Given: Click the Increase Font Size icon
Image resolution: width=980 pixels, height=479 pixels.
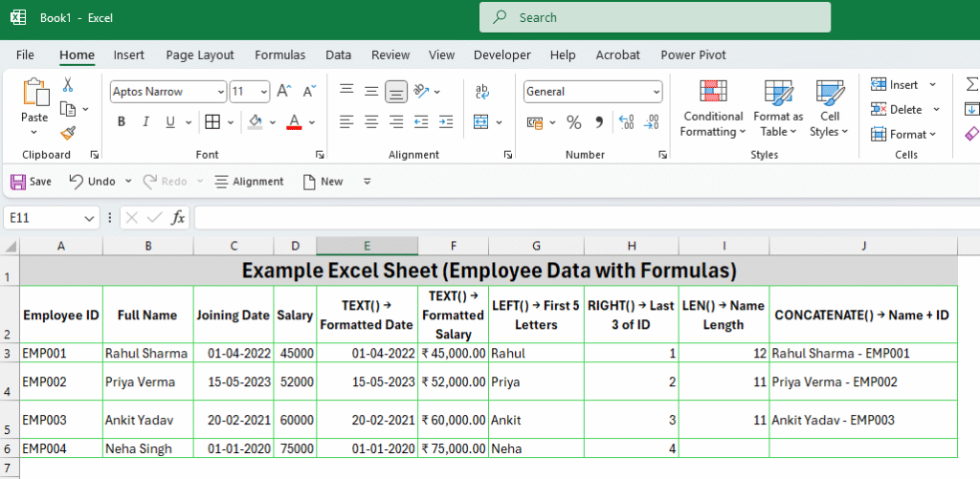Looking at the screenshot, I should tap(283, 92).
